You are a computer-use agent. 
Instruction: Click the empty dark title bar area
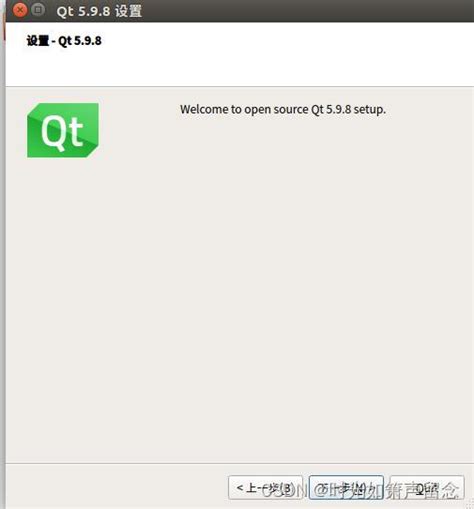pyautogui.click(x=300, y=11)
